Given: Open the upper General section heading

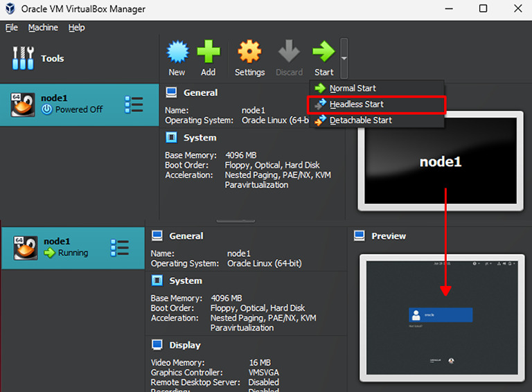Looking at the screenshot, I should point(200,93).
